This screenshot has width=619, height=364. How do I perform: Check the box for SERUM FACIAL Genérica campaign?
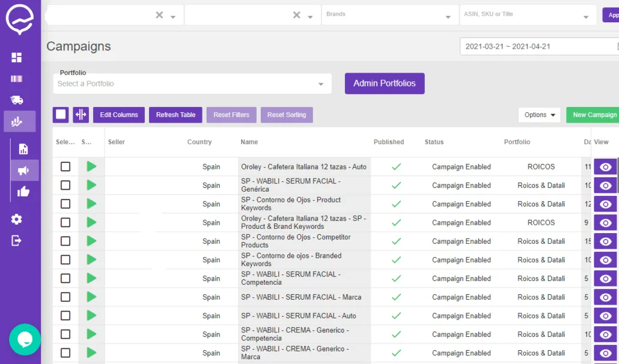66,185
